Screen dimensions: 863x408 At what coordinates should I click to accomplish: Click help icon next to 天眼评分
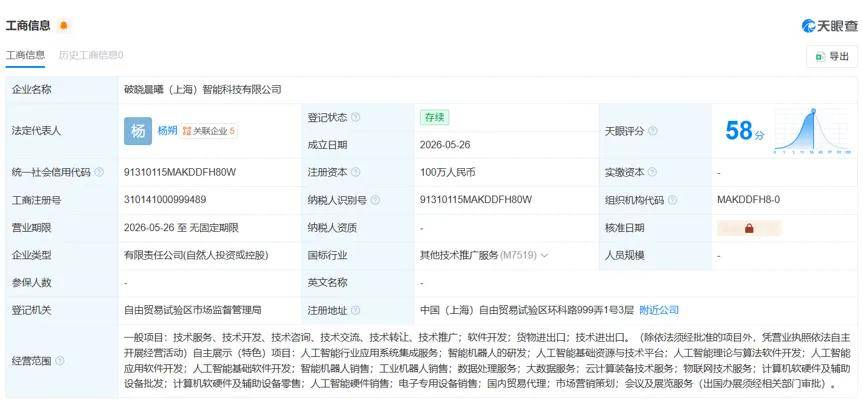(x=652, y=131)
